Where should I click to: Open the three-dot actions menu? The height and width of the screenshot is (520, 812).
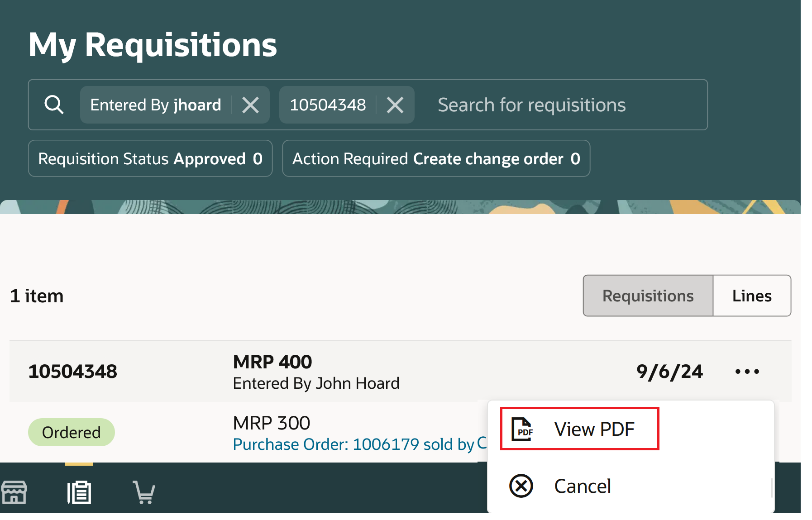[x=747, y=372]
